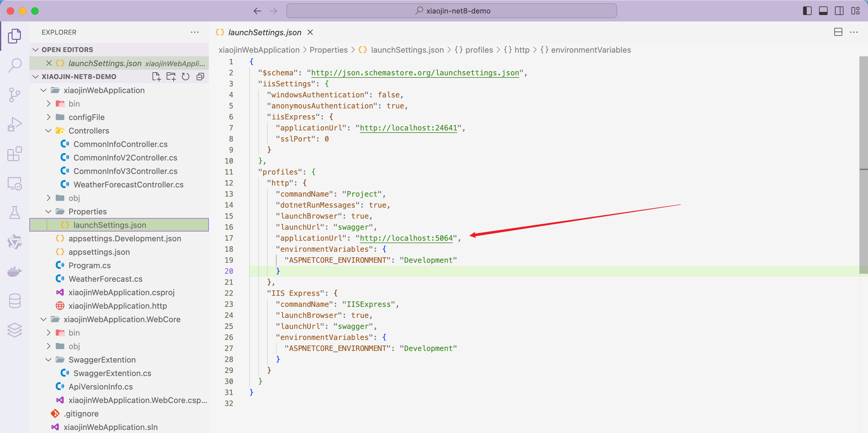Toggle the bottom panel visibility
The width and height of the screenshot is (868, 433).
823,11
